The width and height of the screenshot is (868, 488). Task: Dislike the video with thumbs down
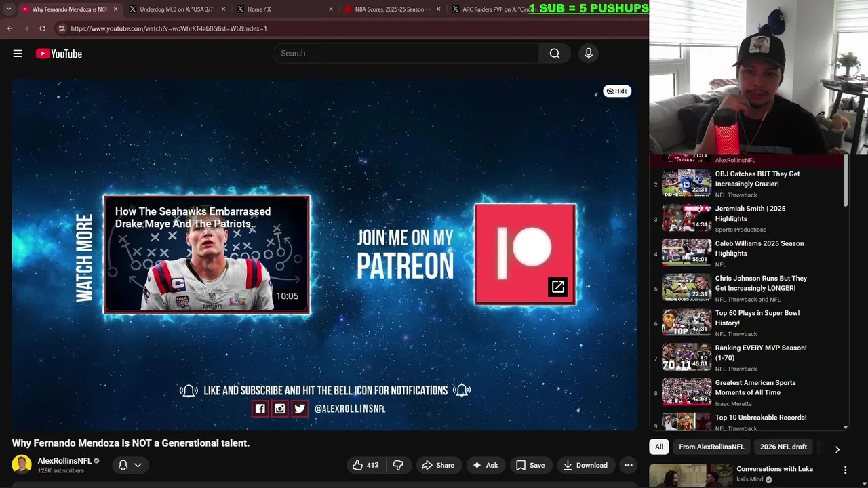(x=398, y=465)
